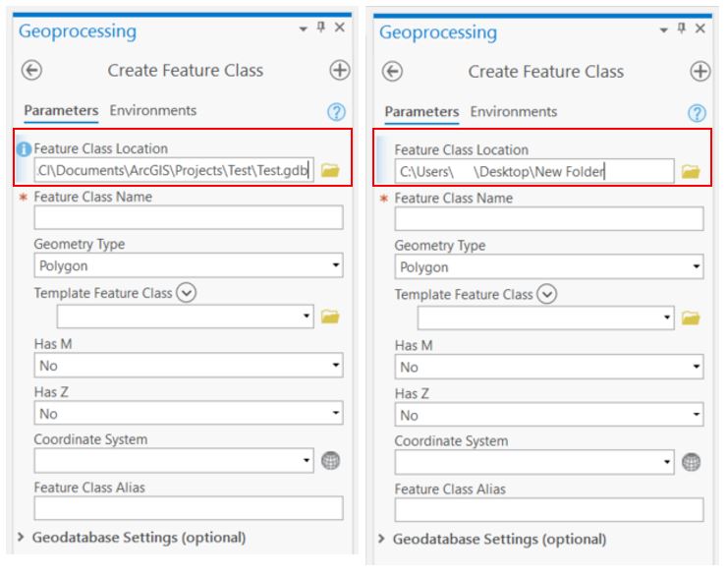Open the pane options arrow in the left Geoprocessing title
The height and width of the screenshot is (576, 728).
303,29
